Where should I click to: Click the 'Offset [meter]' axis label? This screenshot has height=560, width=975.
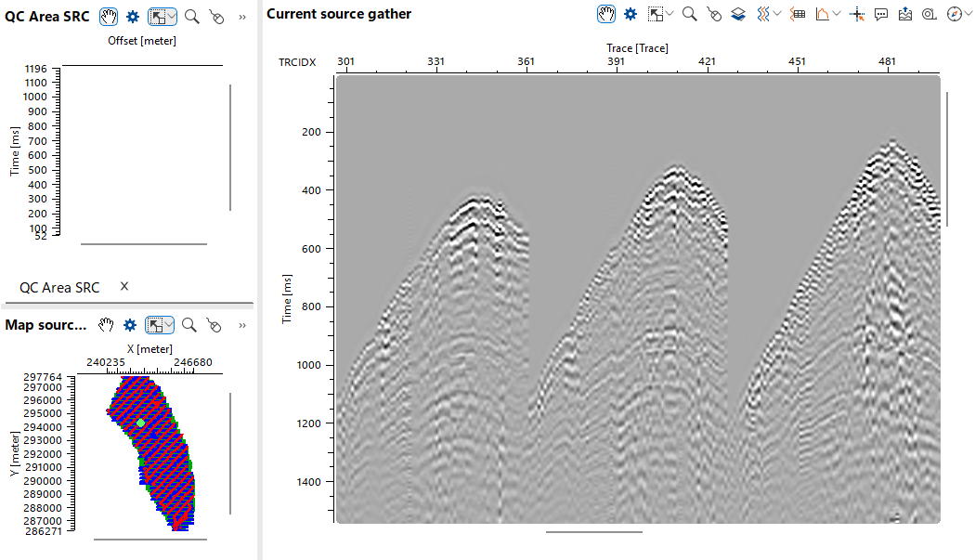142,41
